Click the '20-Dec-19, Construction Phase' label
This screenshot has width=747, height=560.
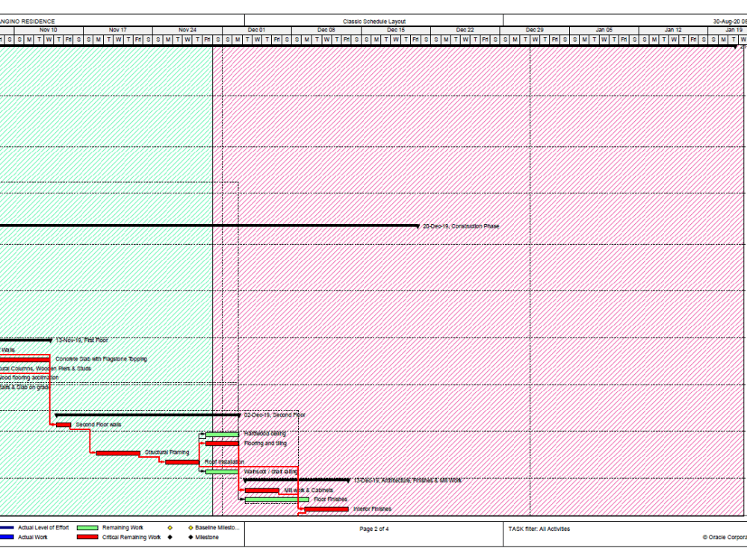(x=461, y=226)
